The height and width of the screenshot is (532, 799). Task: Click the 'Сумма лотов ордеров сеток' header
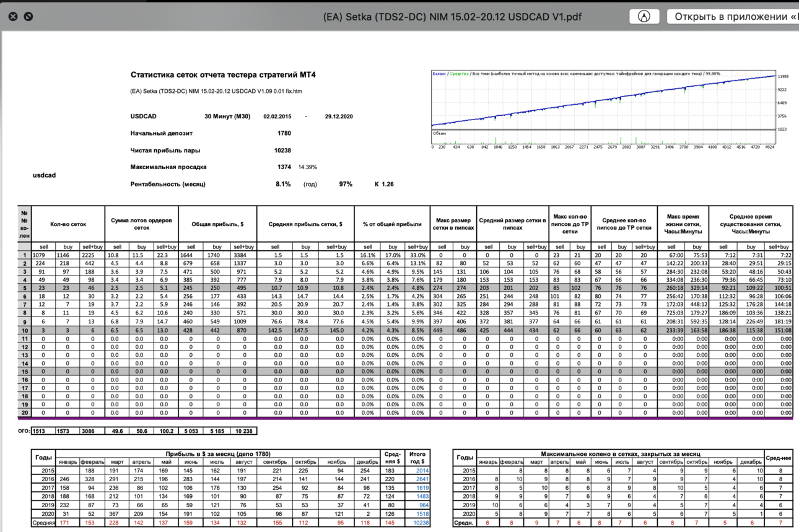142,224
